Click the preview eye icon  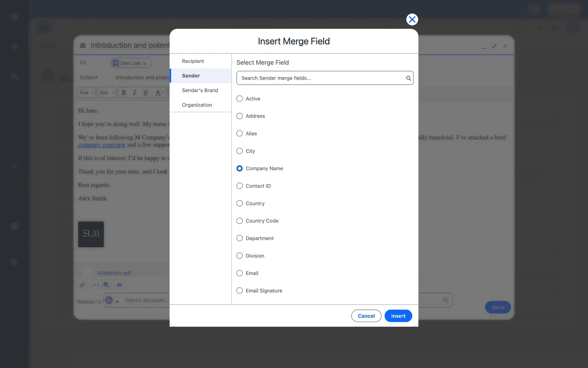pyautogui.click(x=119, y=285)
